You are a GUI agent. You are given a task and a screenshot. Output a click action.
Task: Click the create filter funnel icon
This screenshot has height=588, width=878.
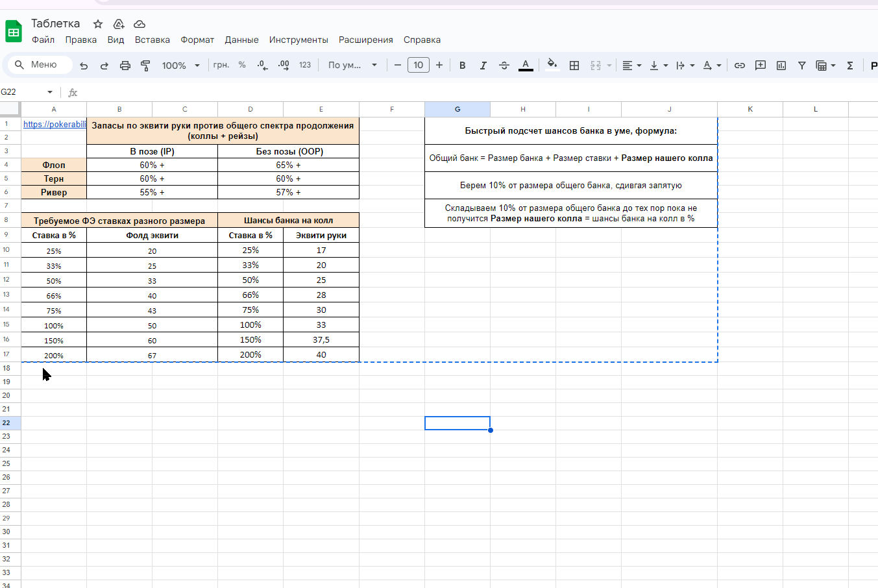802,66
